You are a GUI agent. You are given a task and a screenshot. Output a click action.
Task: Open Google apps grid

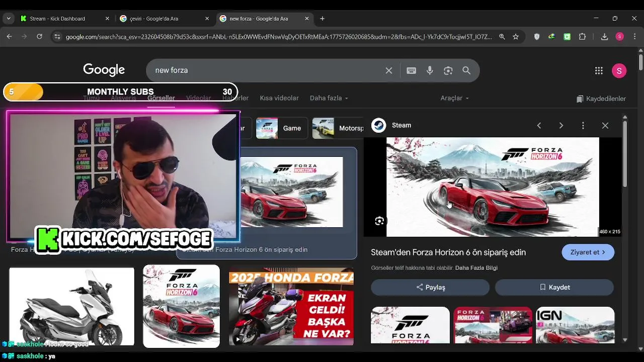[x=599, y=71]
